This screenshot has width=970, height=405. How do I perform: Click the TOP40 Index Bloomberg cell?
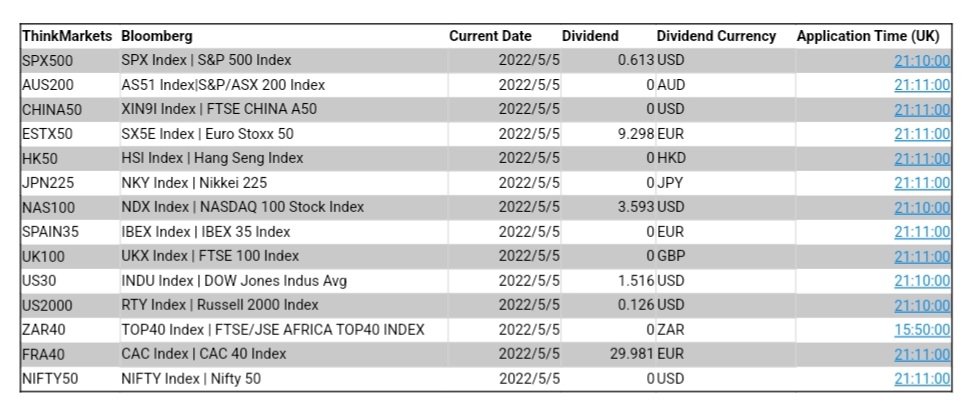point(273,329)
